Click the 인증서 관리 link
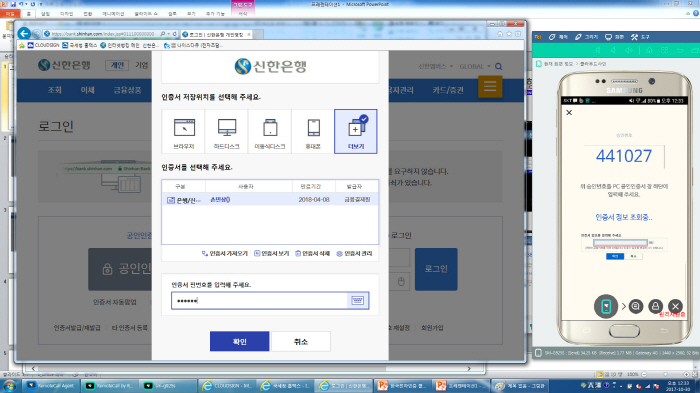Screen dimensions: 700x393 pyautogui.click(x=354, y=253)
